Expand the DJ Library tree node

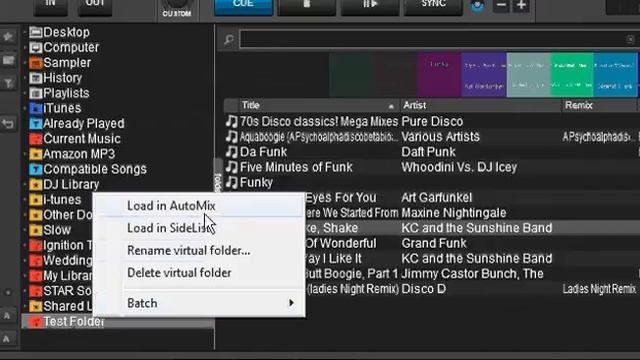tap(25, 185)
